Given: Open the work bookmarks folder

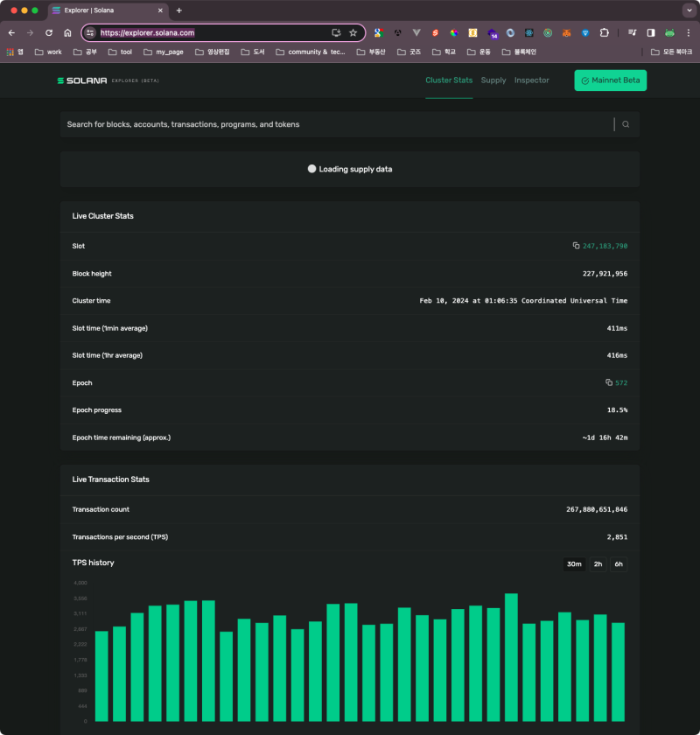Looking at the screenshot, I should pos(48,52).
